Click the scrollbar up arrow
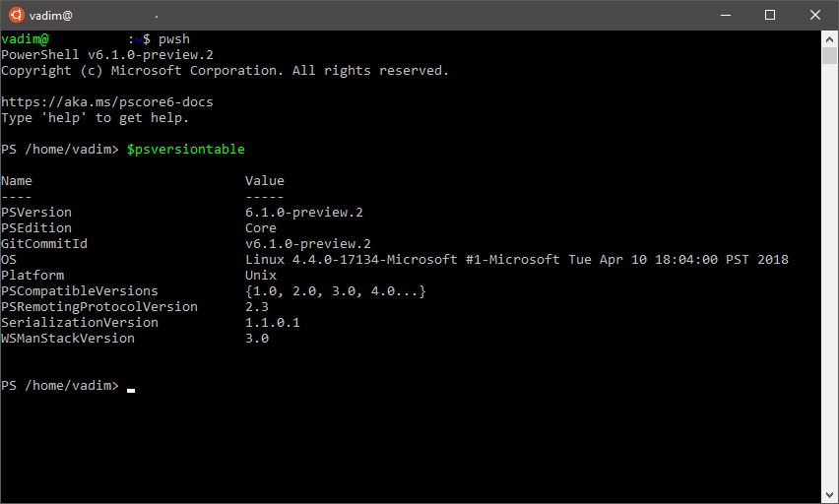Screen dimensions: 839x504 [x=829, y=39]
